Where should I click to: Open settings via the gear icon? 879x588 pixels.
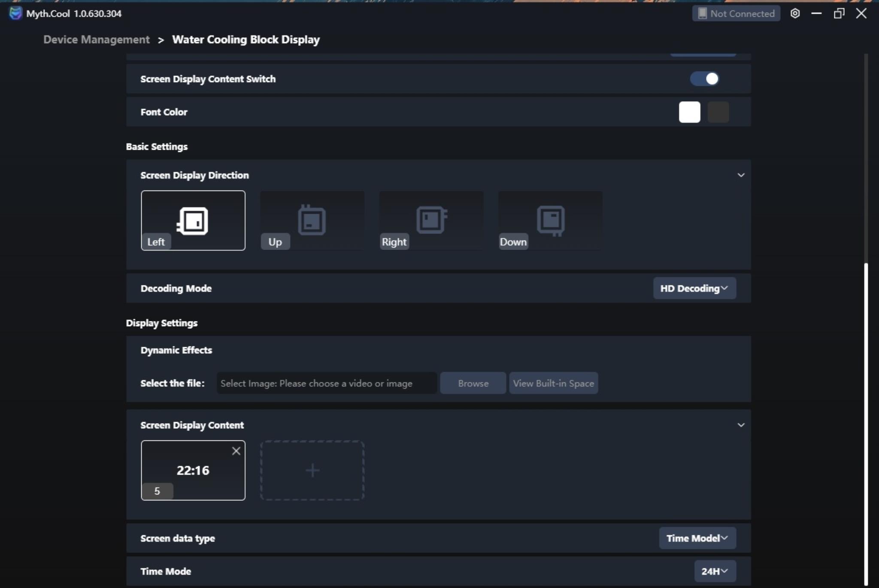point(795,14)
